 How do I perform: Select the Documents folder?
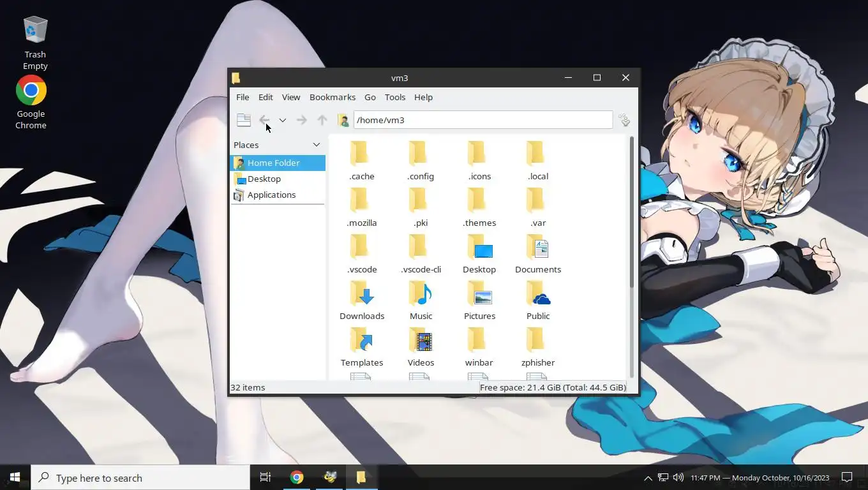click(x=538, y=254)
